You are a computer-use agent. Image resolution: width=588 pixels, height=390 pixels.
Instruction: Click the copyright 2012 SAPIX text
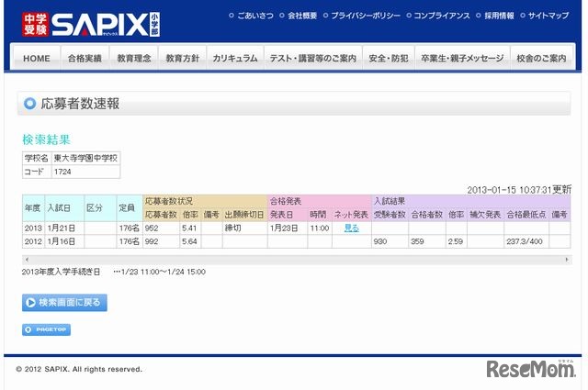pos(79,369)
